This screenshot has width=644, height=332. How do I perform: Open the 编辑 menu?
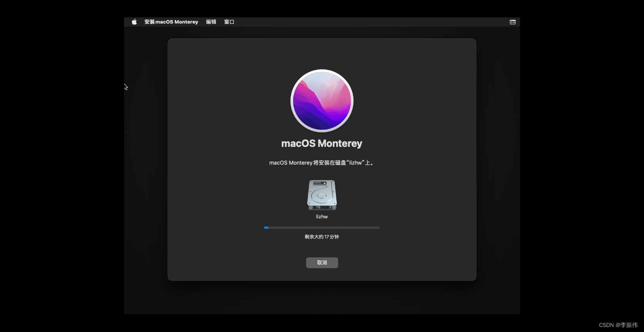[211, 22]
